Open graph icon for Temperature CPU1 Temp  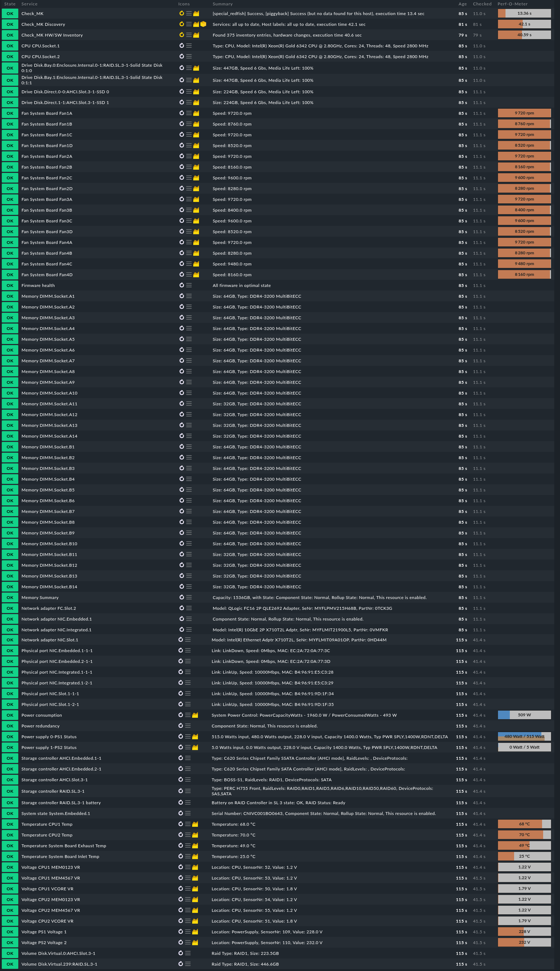pyautogui.click(x=195, y=824)
